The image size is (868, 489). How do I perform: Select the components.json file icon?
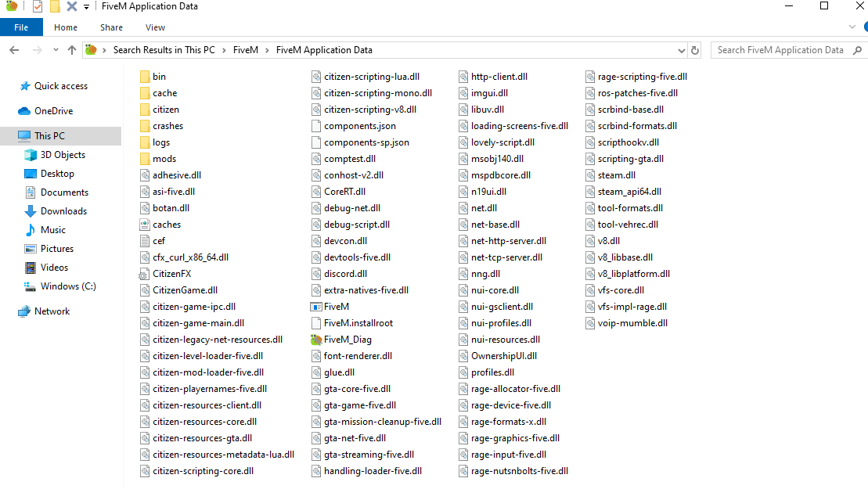pyautogui.click(x=316, y=126)
